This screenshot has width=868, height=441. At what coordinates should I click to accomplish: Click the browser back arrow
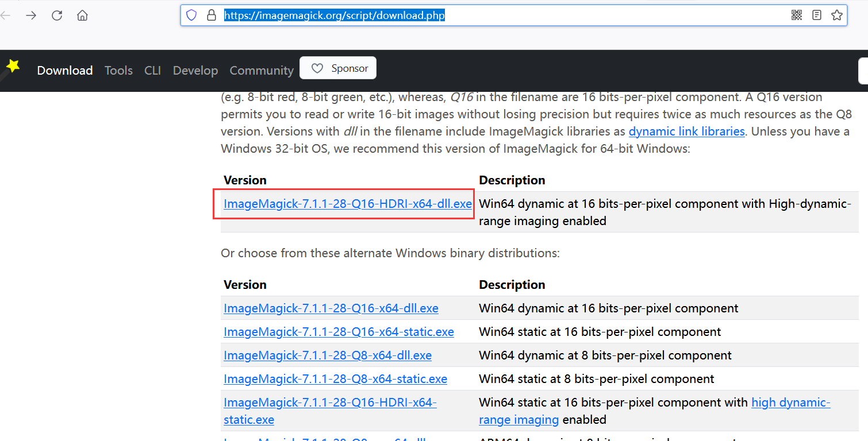coord(5,16)
